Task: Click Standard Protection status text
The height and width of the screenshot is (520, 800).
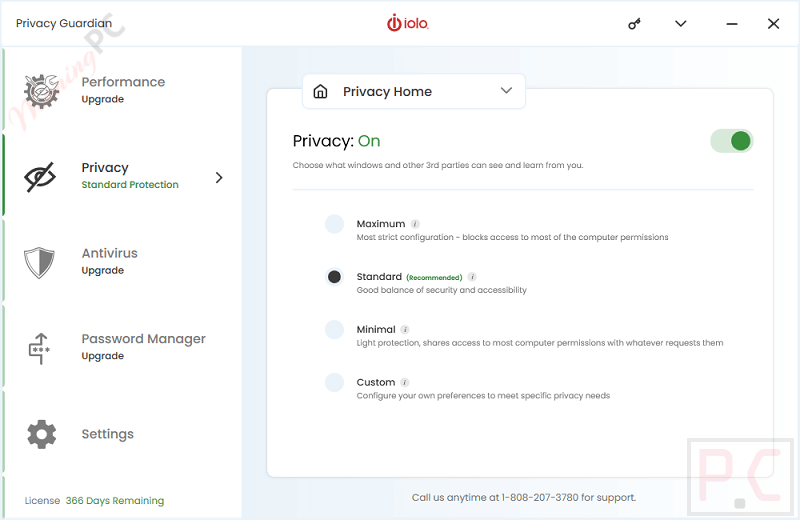Action: tap(130, 185)
